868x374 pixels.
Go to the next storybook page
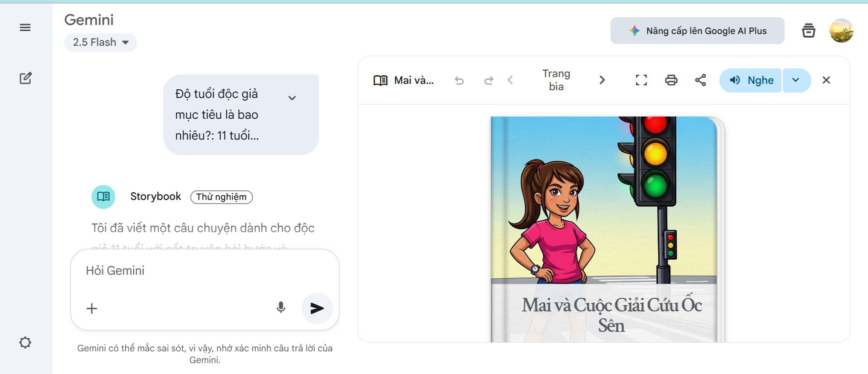point(602,80)
